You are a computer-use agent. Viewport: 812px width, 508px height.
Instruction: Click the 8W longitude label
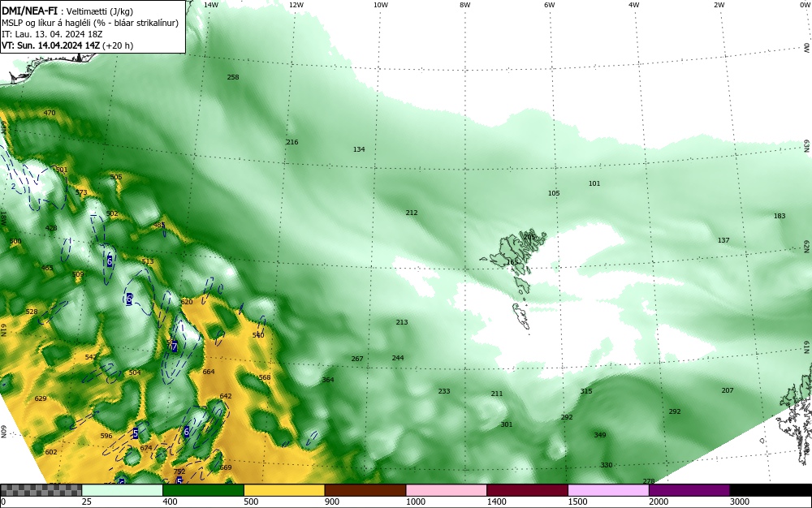point(465,5)
